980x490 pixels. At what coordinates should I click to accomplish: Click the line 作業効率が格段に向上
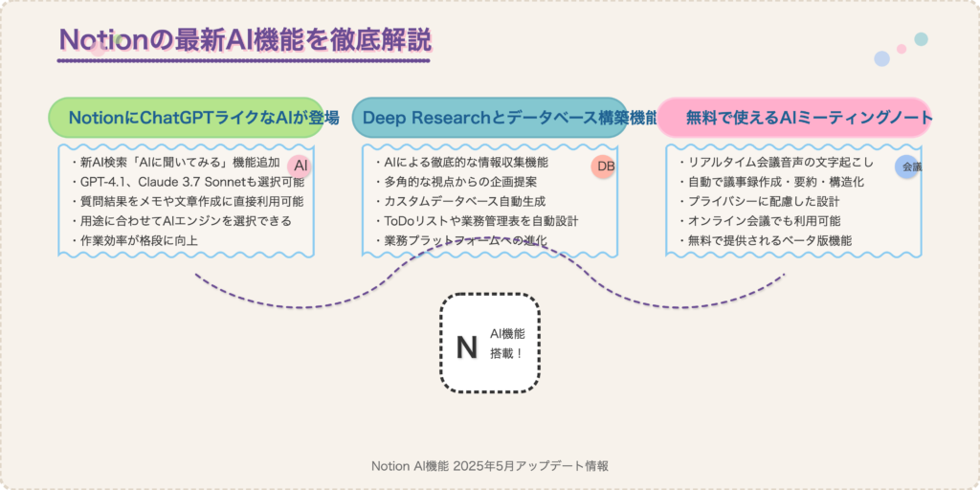pos(134,240)
